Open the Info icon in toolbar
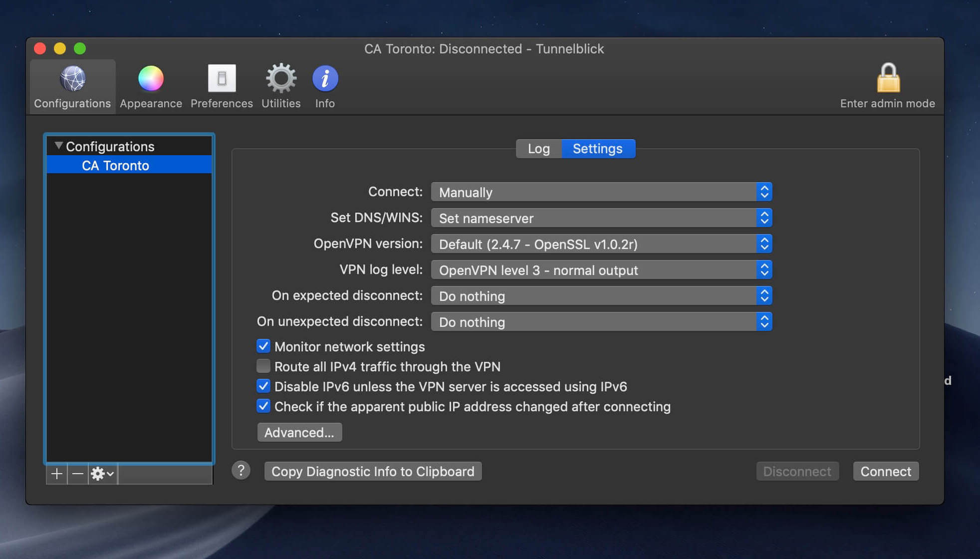 [x=325, y=78]
